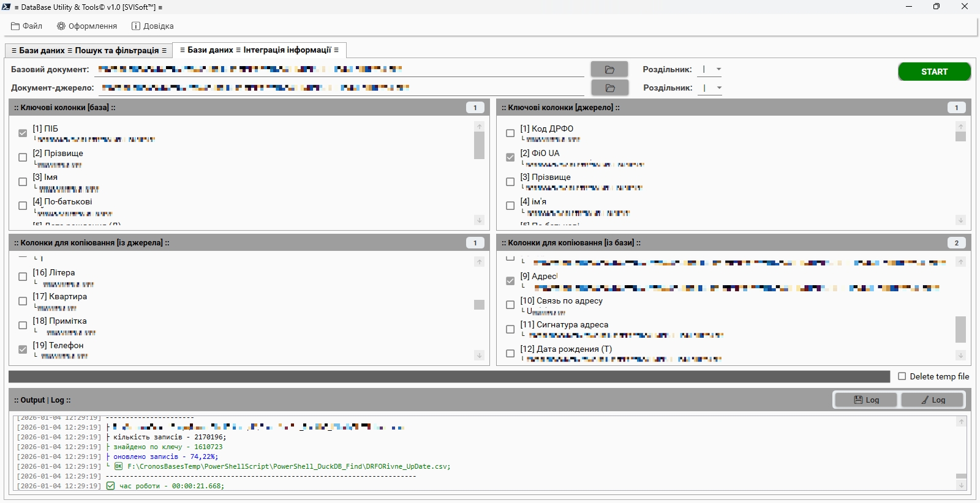Click down arrow in Колонки для копіювання [із джерела]
980x503 pixels.
[x=480, y=355]
